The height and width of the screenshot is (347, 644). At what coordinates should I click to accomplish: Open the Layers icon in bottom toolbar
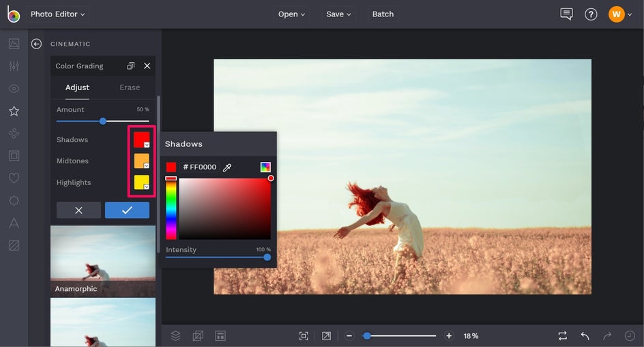[175, 336]
